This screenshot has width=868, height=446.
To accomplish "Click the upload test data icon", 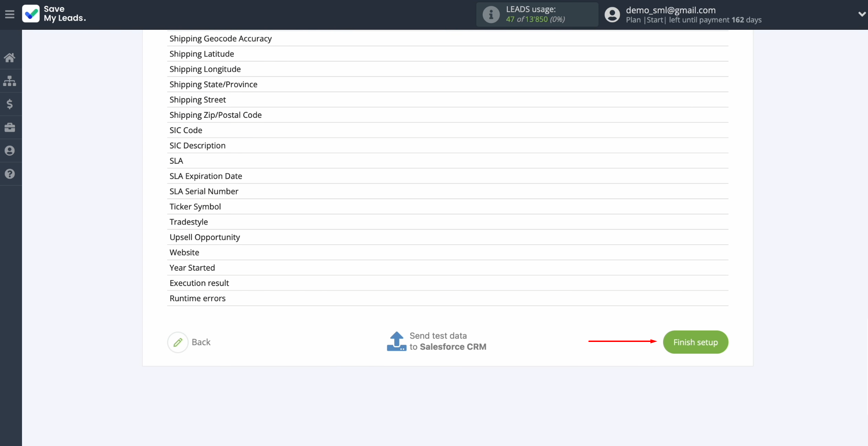I will pos(397,341).
